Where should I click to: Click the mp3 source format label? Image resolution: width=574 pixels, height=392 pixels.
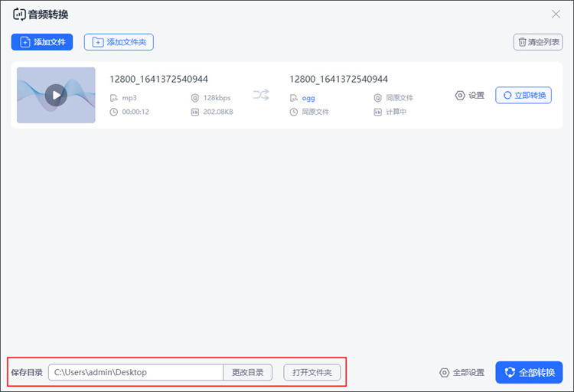click(x=129, y=98)
